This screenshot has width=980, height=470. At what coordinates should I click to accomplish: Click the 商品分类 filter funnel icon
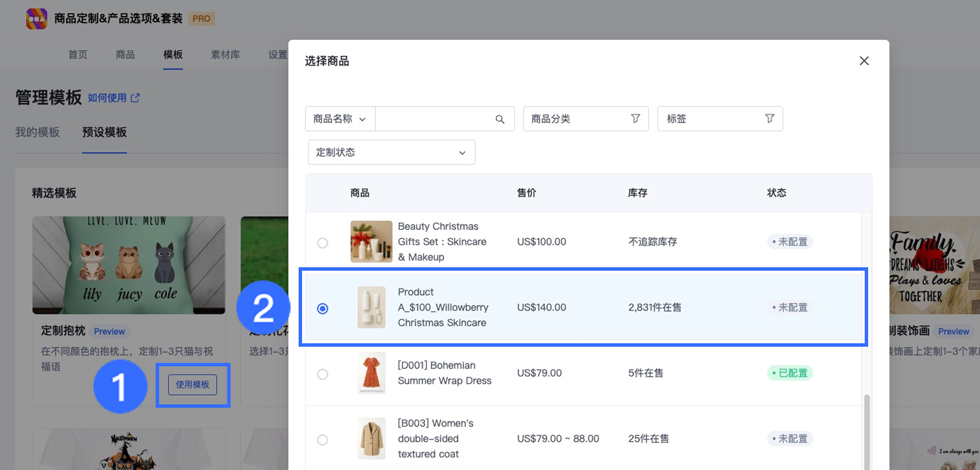tap(635, 119)
